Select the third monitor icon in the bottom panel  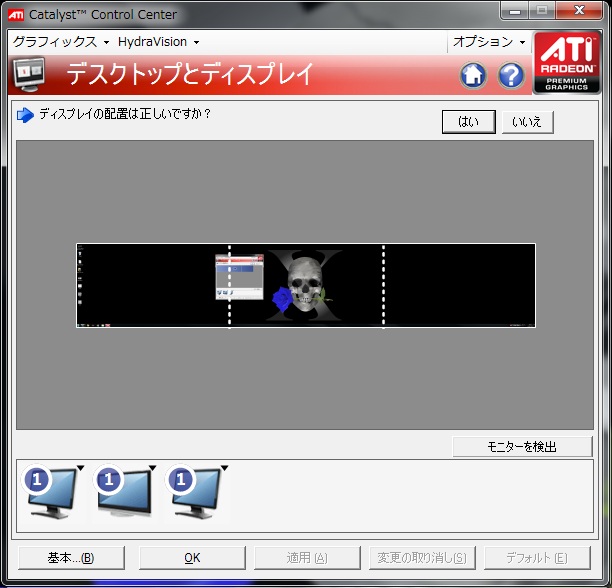tap(197, 490)
